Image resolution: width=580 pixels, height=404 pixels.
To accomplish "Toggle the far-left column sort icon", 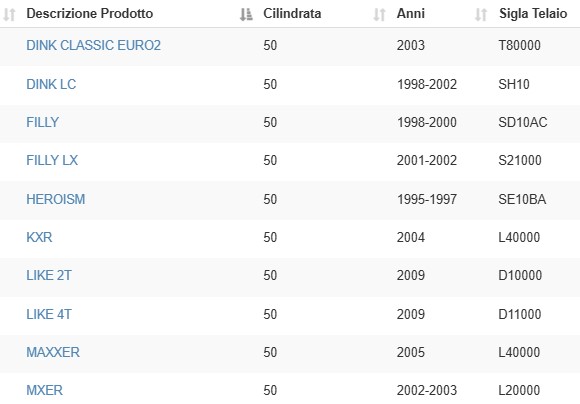I will 9,14.
